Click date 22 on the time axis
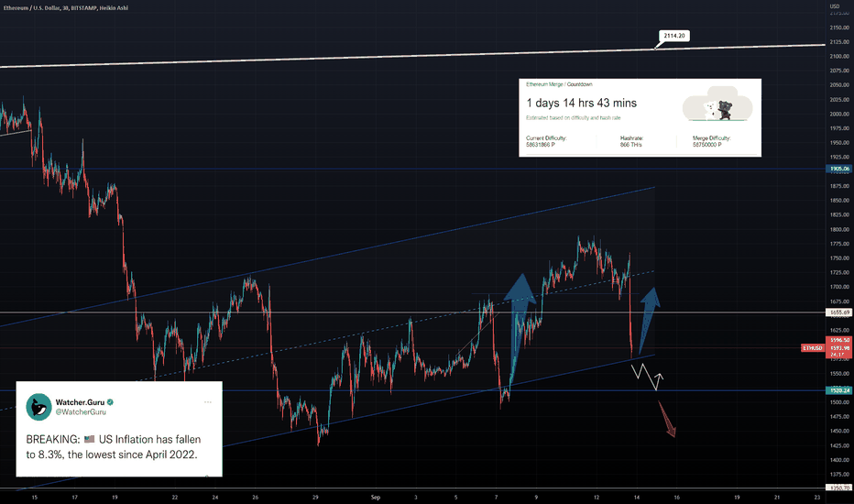This screenshot has width=854, height=504. [175, 498]
